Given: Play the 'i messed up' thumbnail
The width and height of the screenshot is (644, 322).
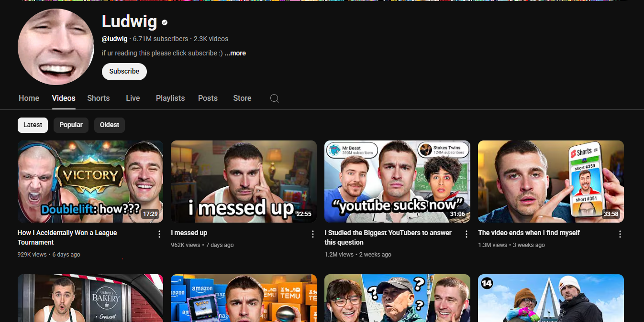Looking at the screenshot, I should [244, 182].
